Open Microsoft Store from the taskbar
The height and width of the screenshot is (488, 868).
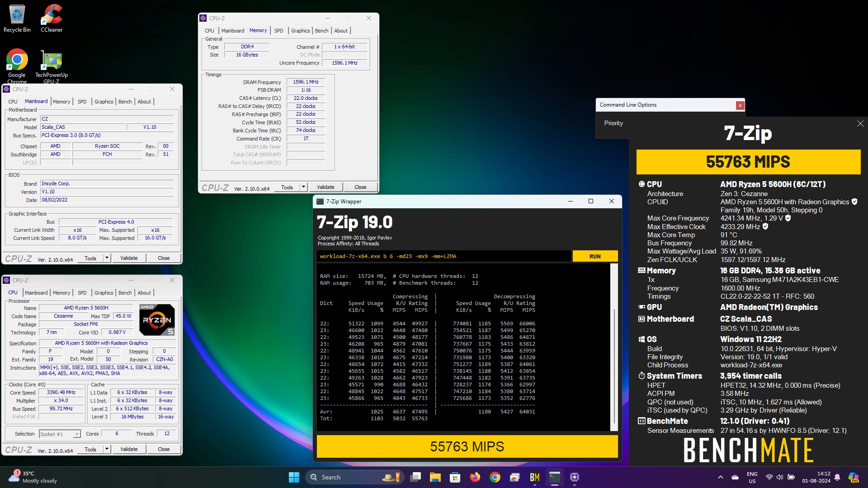(455, 477)
